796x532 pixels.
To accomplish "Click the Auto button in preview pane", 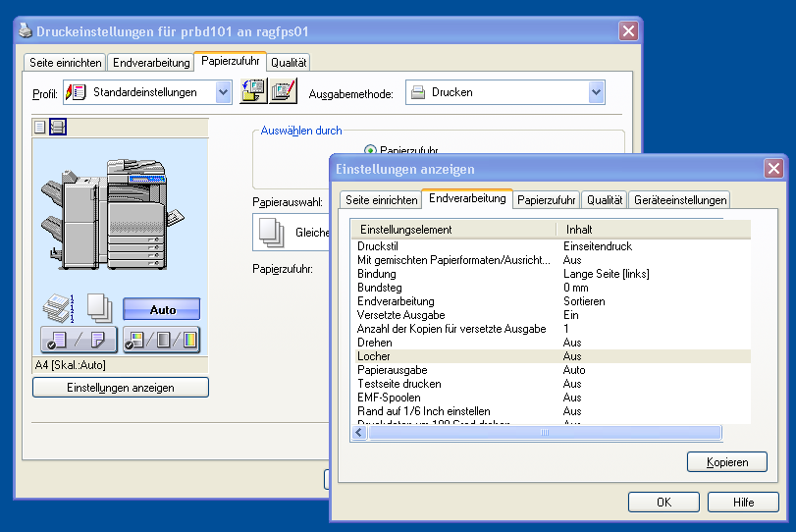I will pyautogui.click(x=162, y=309).
